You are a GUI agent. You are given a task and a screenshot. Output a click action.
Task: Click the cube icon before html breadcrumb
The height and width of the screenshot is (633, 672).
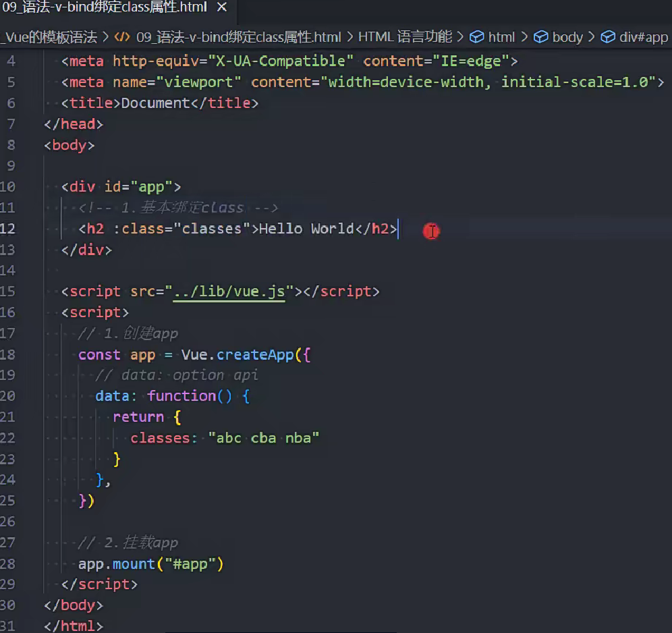[476, 37]
